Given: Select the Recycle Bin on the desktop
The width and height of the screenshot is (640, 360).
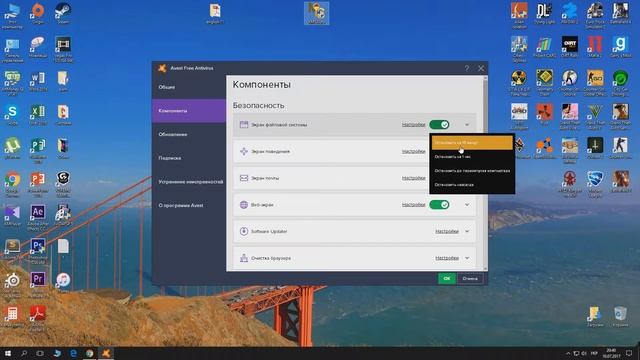Looking at the screenshot, I should 620,317.
